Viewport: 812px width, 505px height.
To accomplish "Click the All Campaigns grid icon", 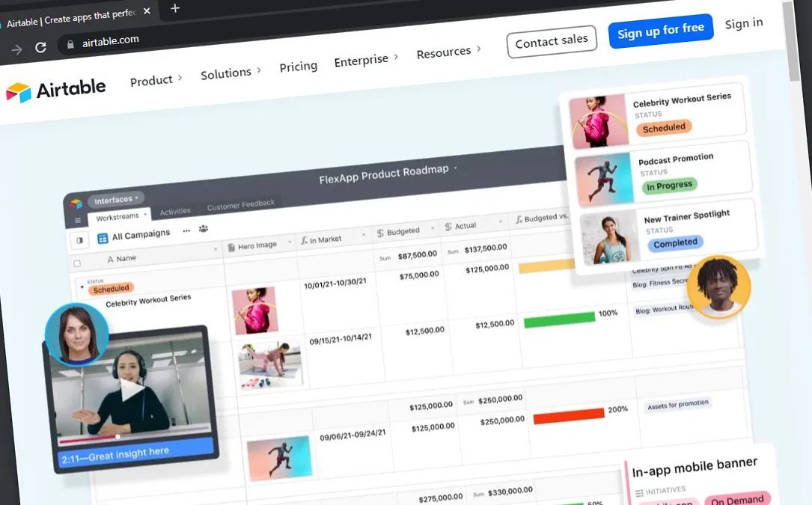I will click(103, 238).
